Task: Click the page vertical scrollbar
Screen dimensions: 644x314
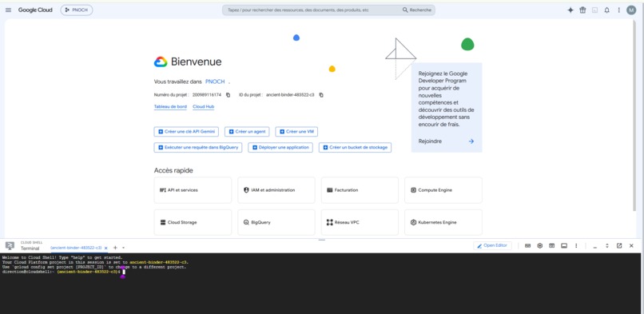Action: [x=635, y=115]
